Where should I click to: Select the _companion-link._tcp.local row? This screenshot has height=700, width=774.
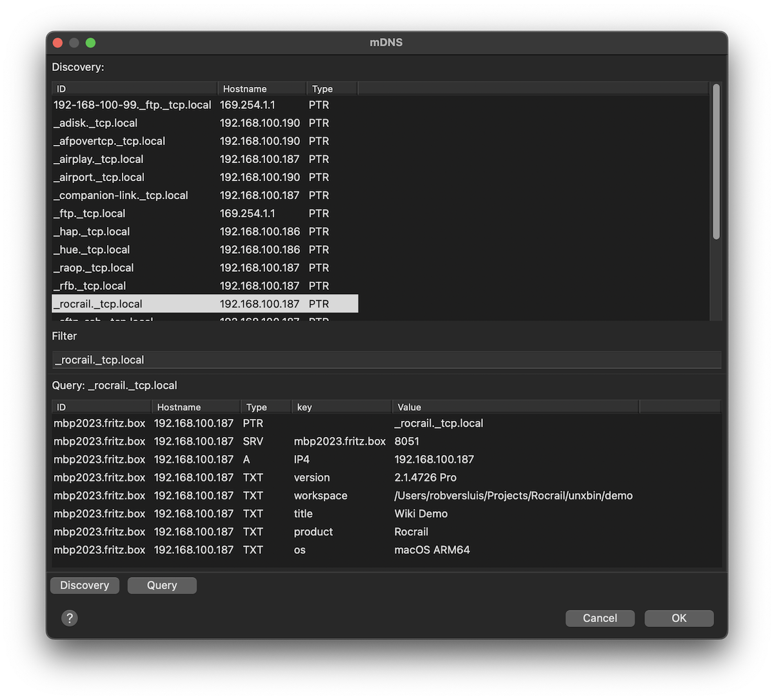[x=121, y=195]
